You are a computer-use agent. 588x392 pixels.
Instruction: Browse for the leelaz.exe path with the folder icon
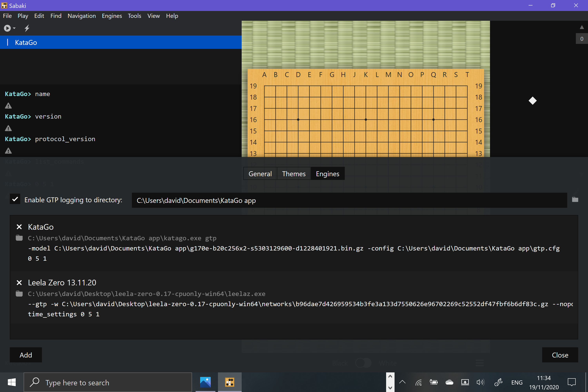click(19, 293)
